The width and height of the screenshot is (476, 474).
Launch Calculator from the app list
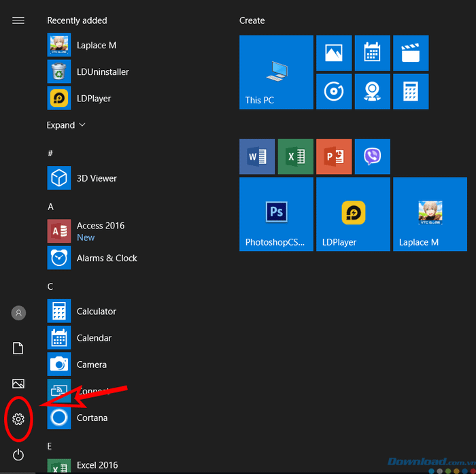82,311
